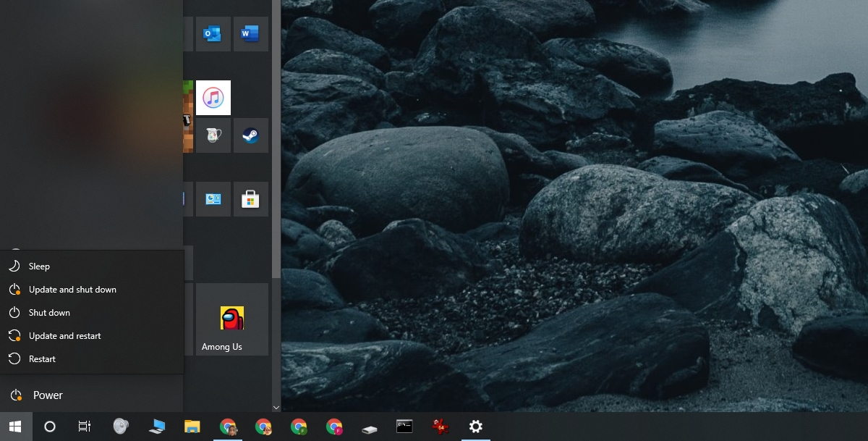Launch the Among Us game tile
Viewport: 868px width, 441px height.
(x=231, y=318)
